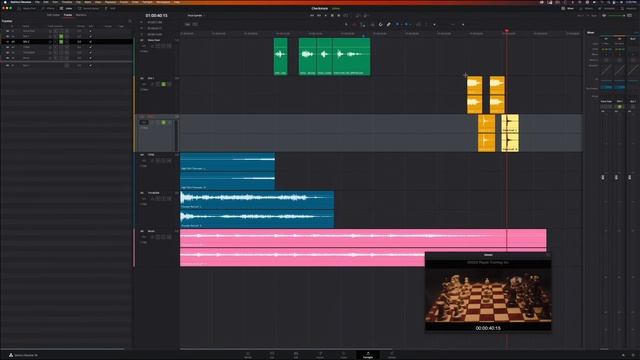Click the Play transport button
The image size is (640, 360).
(x=325, y=16)
